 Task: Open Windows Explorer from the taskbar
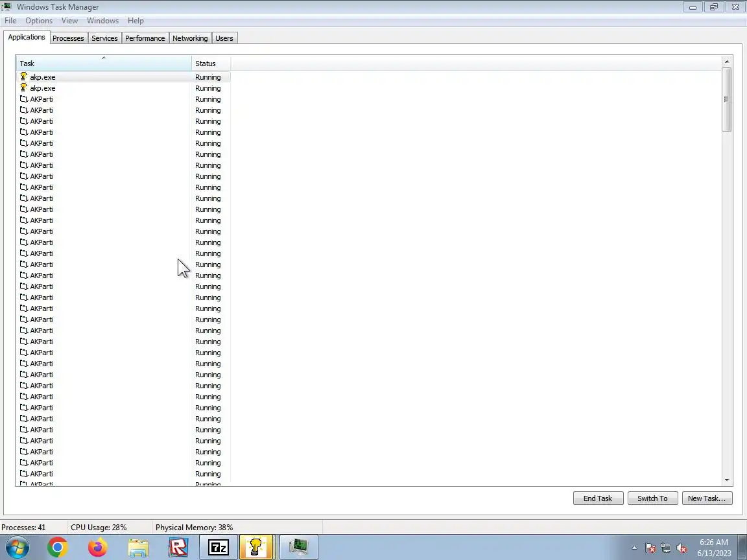click(x=138, y=548)
